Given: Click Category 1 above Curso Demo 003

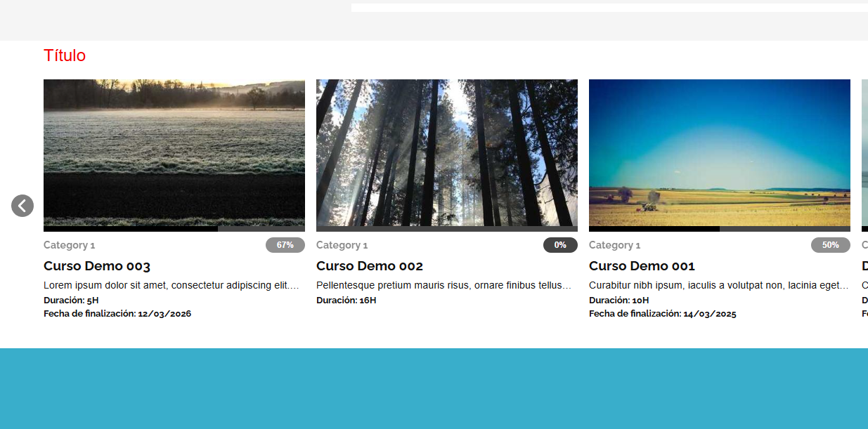Looking at the screenshot, I should click(x=69, y=245).
